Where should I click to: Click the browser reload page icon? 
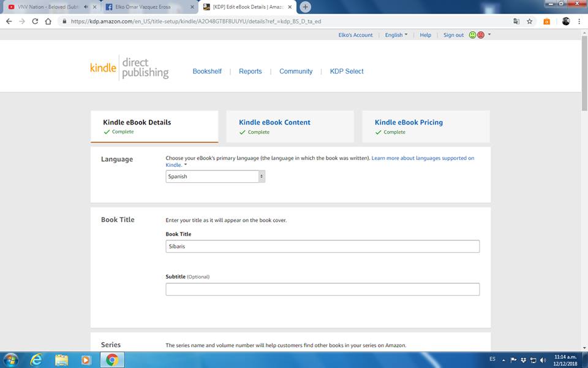[x=35, y=21]
